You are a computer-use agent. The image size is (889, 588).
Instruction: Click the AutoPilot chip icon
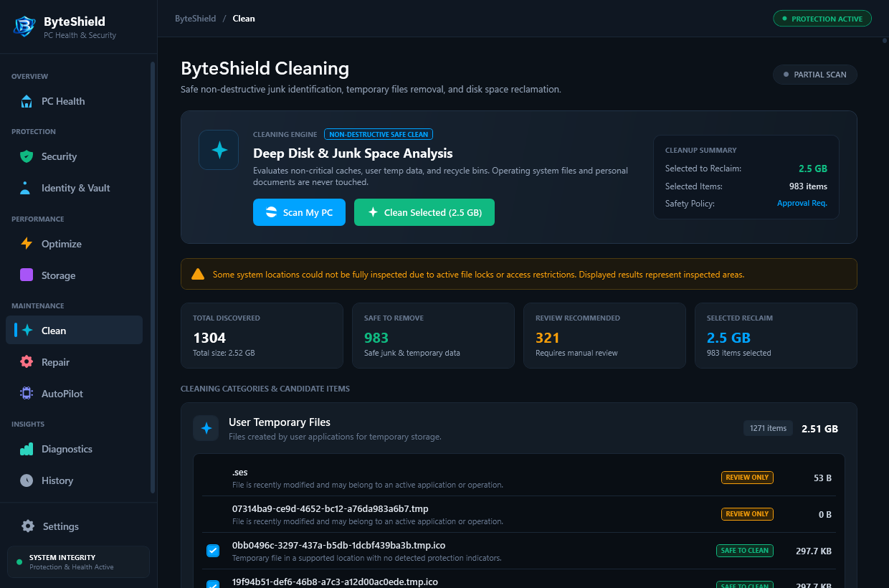[x=27, y=394]
